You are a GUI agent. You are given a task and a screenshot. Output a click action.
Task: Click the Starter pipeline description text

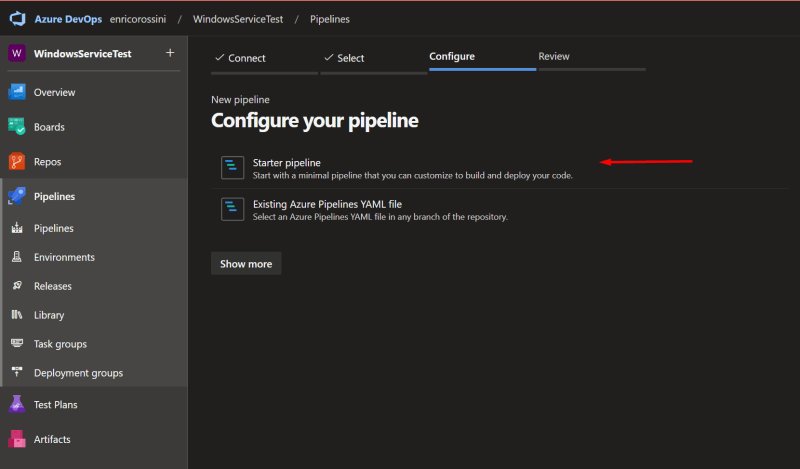click(413, 176)
